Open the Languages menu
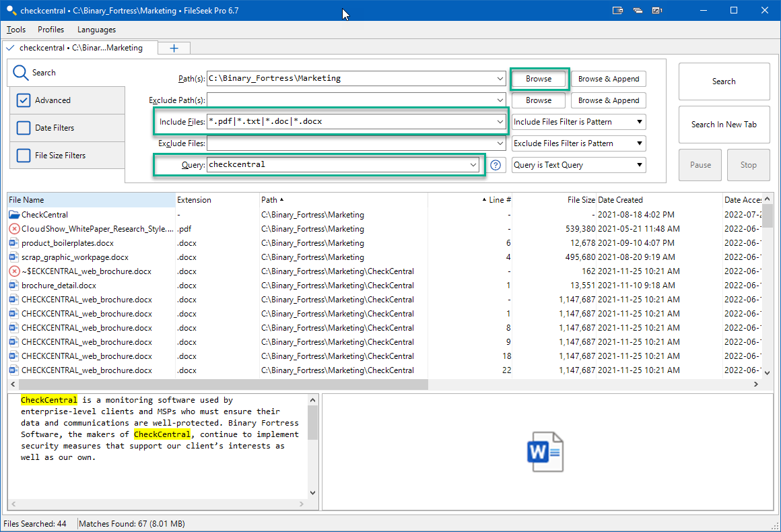 pyautogui.click(x=97, y=30)
